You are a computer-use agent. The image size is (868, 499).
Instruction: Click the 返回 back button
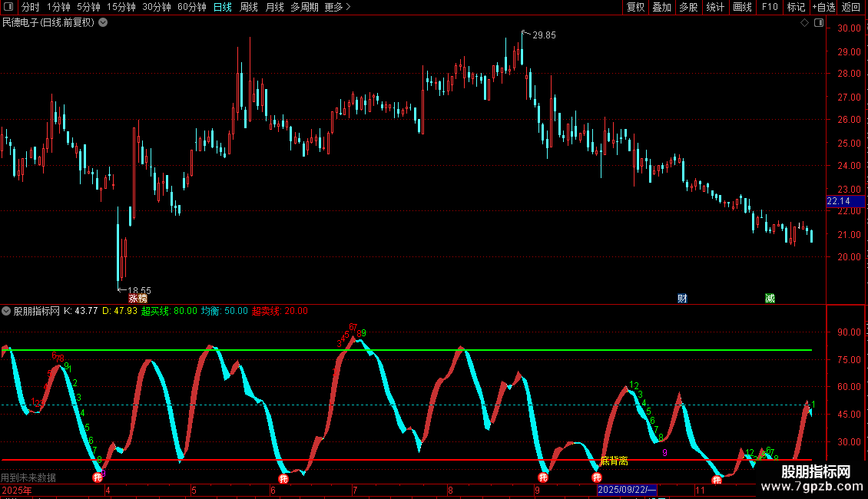(x=851, y=8)
